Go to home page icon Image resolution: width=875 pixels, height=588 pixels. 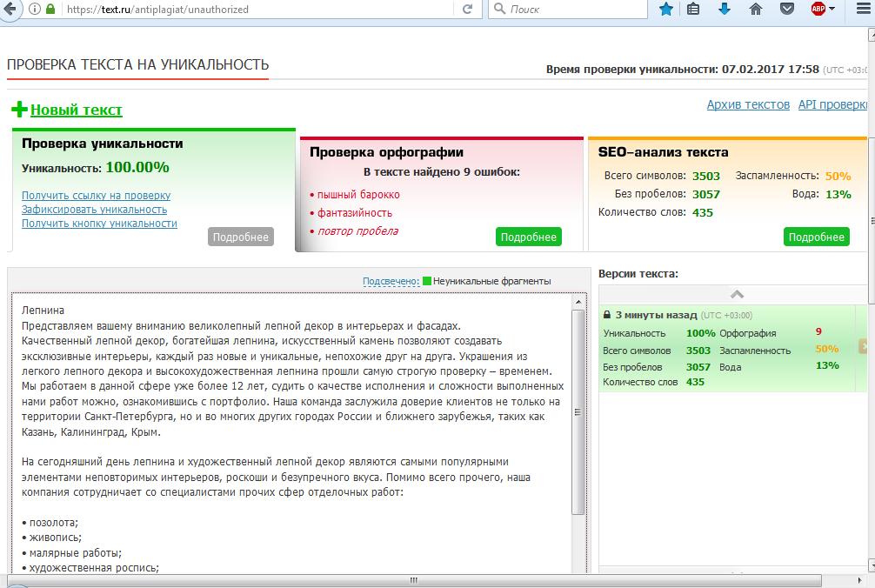[756, 9]
